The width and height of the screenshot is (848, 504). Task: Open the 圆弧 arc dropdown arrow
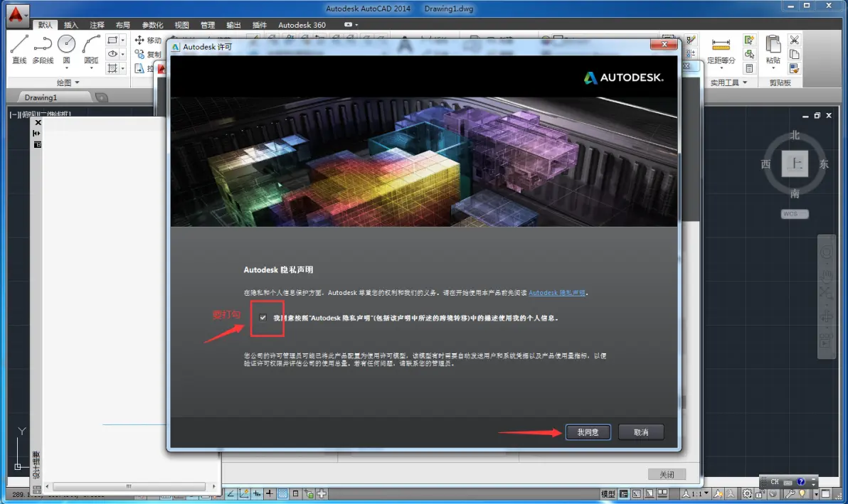point(91,68)
